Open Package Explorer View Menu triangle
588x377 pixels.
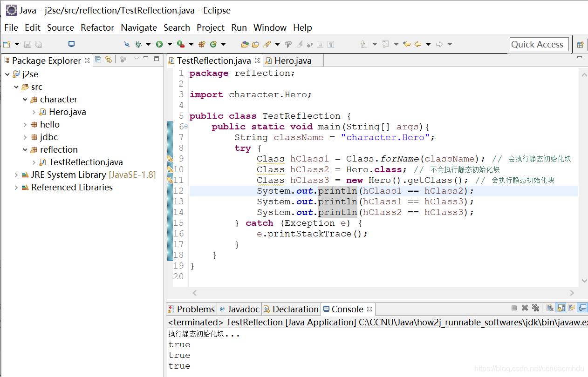(x=136, y=58)
